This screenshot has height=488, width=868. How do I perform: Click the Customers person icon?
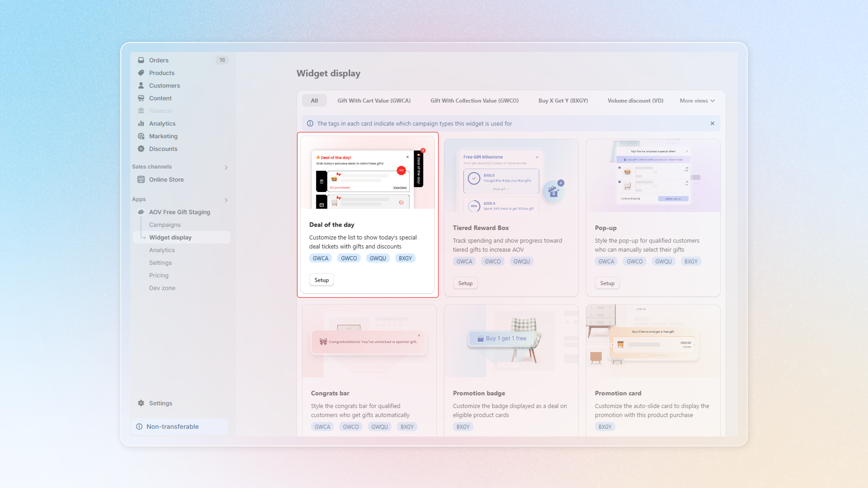point(141,86)
